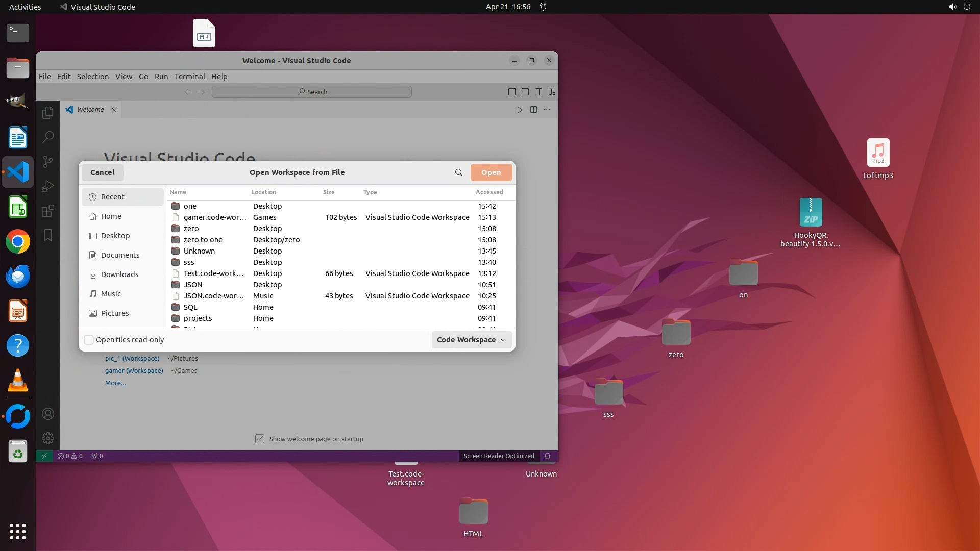Click the Accounts icon in activity bar
The image size is (980, 551).
coord(48,414)
